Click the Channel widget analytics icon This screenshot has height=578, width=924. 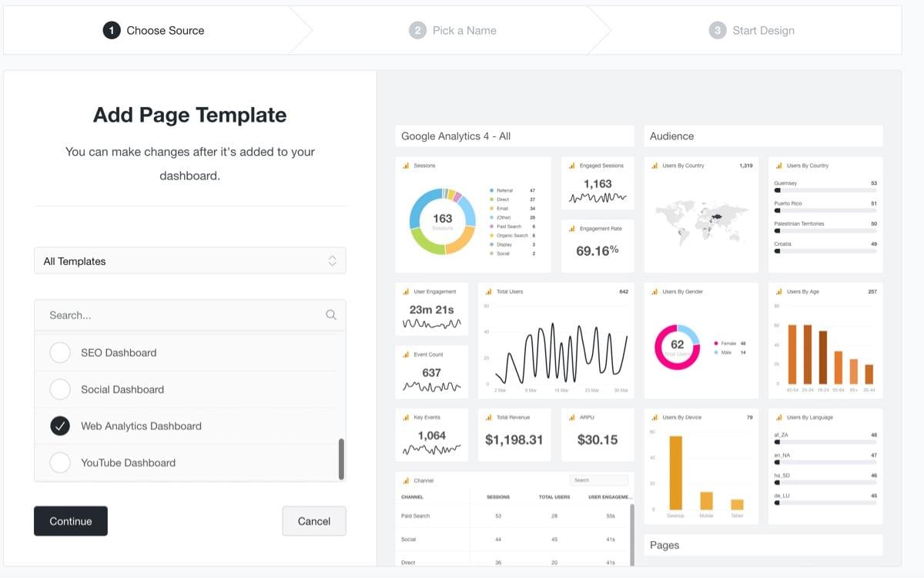406,481
